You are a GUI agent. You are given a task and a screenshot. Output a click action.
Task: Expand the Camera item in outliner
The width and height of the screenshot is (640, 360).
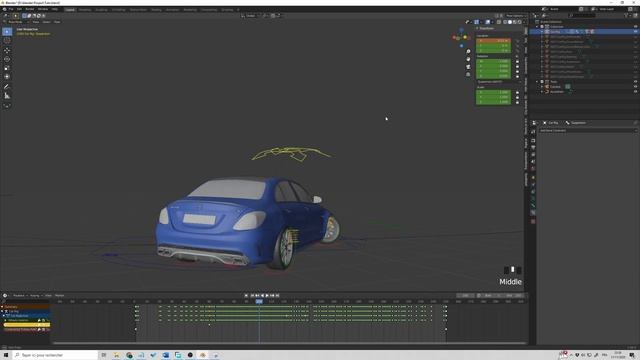click(542, 87)
